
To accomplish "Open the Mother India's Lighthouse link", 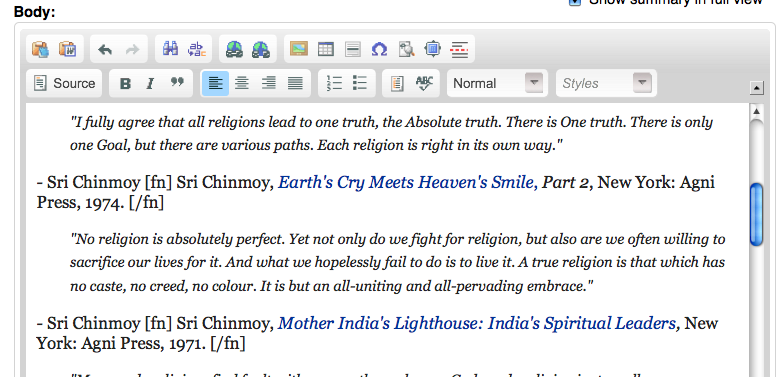I will 478,323.
